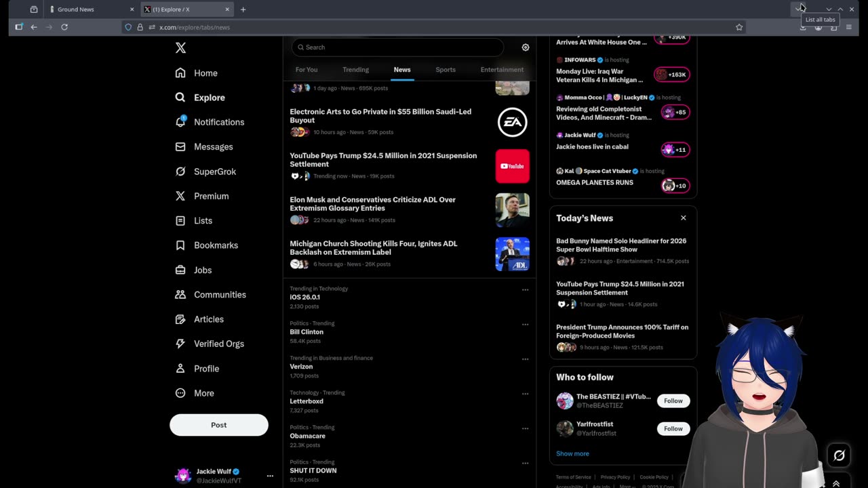Open the Verizon trending topic
Image resolution: width=868 pixels, height=488 pixels.
coord(301,367)
